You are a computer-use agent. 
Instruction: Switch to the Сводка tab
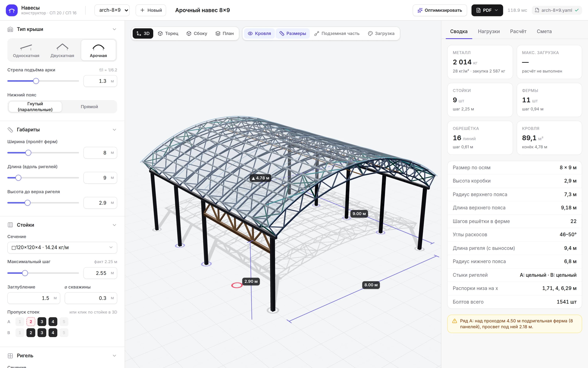coord(459,31)
